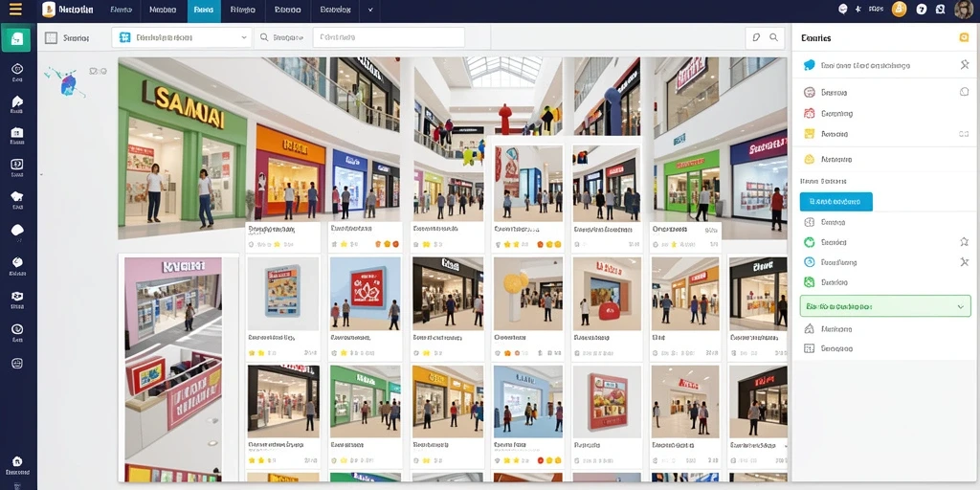Click the grid layout icon in toolbar
Image resolution: width=980 pixels, height=490 pixels.
[x=52, y=38]
